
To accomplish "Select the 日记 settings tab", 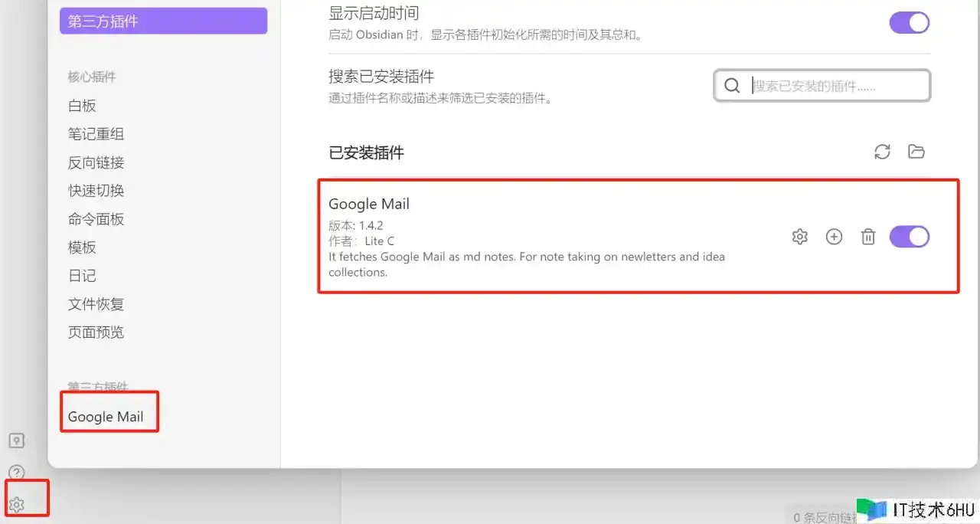I will pyautogui.click(x=82, y=276).
